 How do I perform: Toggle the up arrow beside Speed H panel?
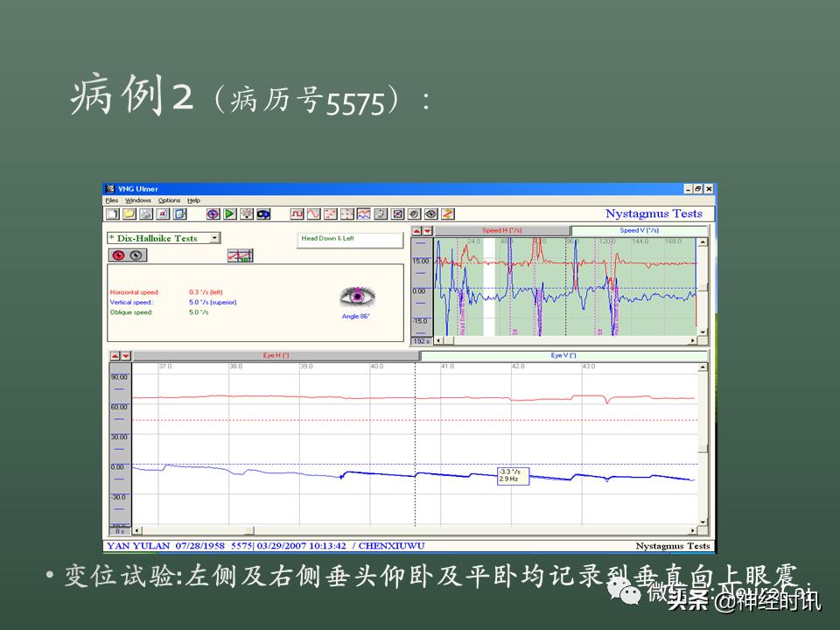coord(417,230)
